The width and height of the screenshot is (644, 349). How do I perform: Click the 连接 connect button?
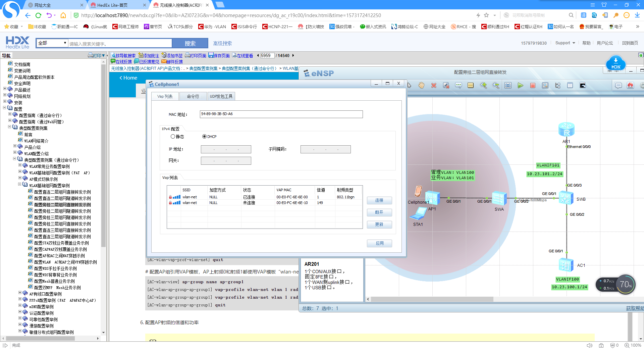[x=379, y=200]
